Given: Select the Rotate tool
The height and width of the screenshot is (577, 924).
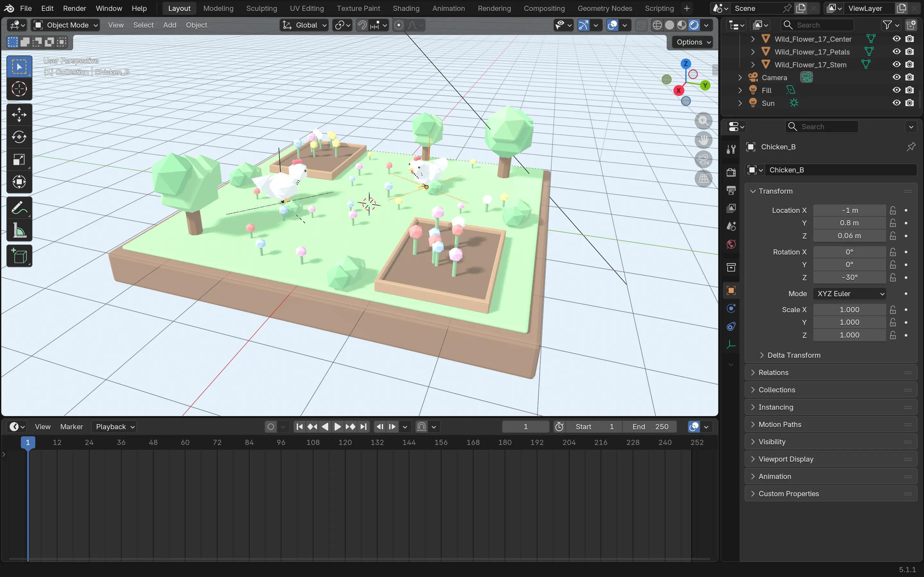Looking at the screenshot, I should point(19,137).
